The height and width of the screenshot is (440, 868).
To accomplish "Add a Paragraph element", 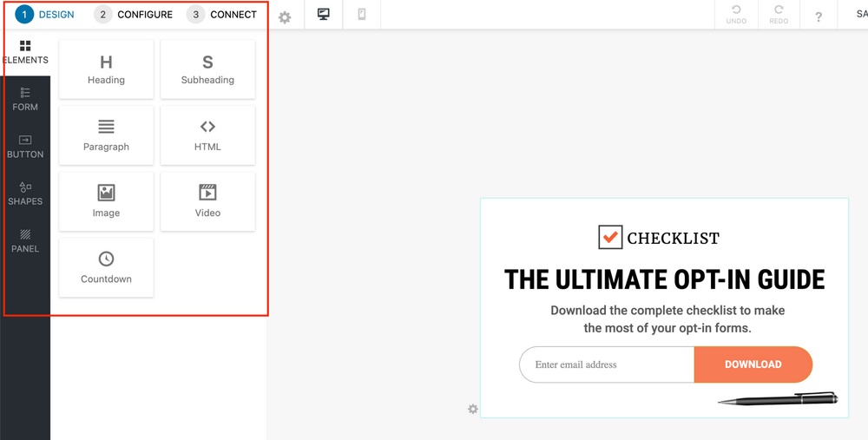I will 106,135.
